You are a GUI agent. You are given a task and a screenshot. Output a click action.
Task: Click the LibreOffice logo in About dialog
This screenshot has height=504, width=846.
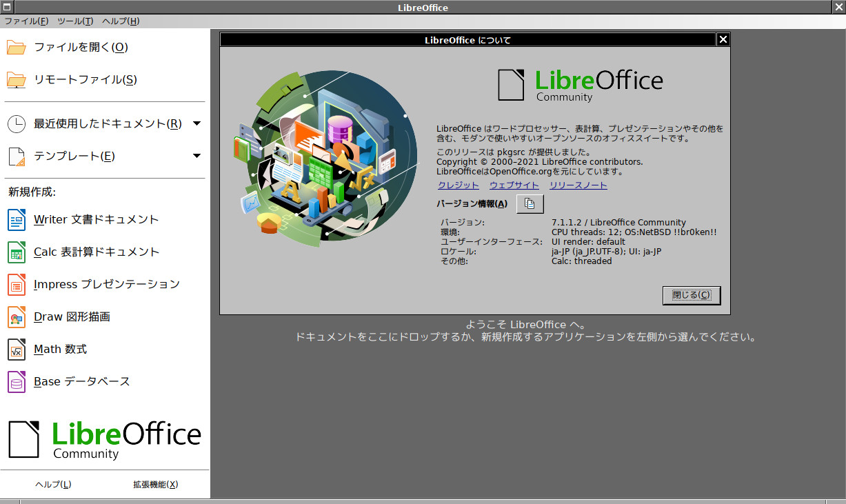[581, 85]
